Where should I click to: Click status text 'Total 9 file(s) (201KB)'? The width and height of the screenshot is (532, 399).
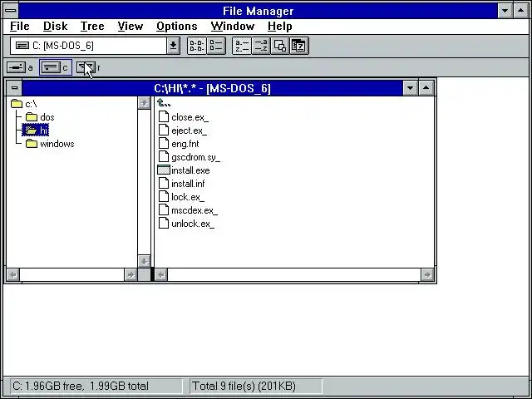(x=244, y=386)
